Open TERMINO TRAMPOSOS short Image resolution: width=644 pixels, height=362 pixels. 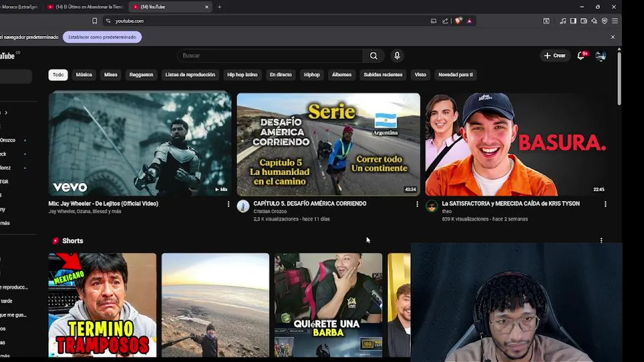tap(103, 305)
